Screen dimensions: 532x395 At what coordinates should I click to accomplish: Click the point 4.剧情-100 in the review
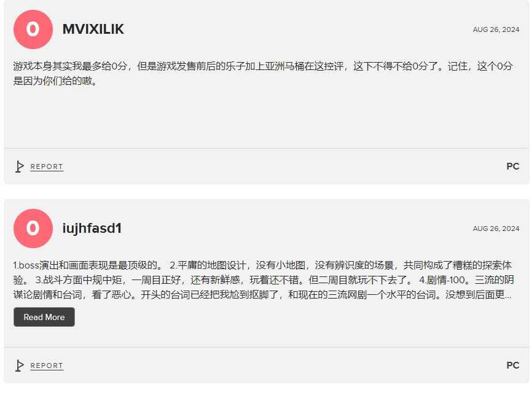click(x=442, y=280)
